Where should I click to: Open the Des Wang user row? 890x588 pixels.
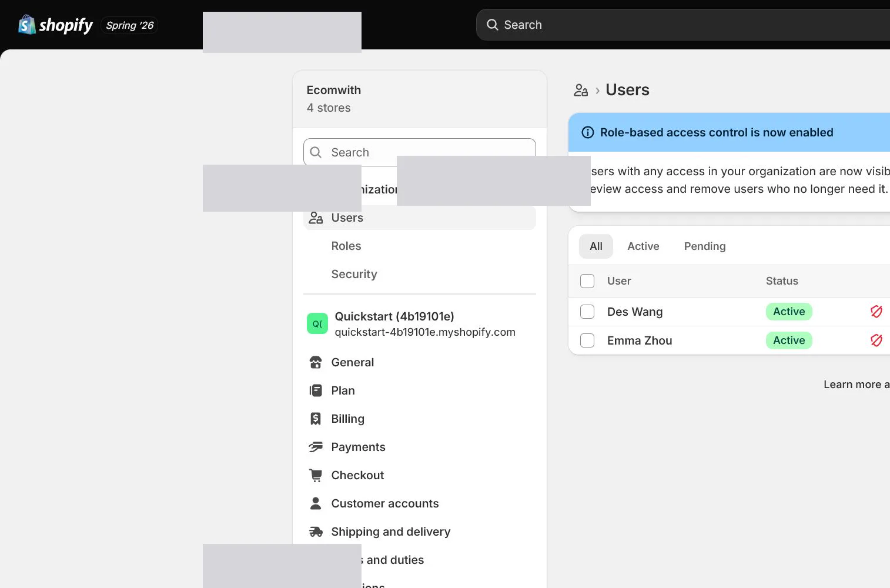coord(730,312)
